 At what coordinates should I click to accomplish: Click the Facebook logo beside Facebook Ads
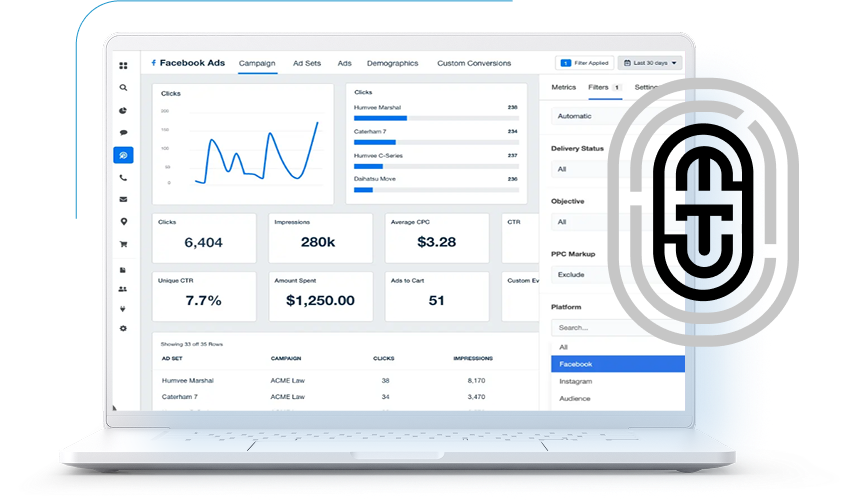click(154, 63)
